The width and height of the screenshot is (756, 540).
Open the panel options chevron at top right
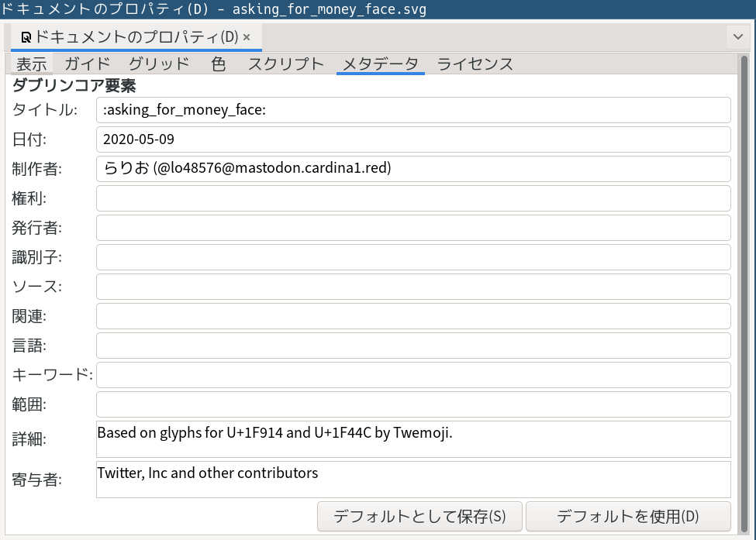coord(737,36)
